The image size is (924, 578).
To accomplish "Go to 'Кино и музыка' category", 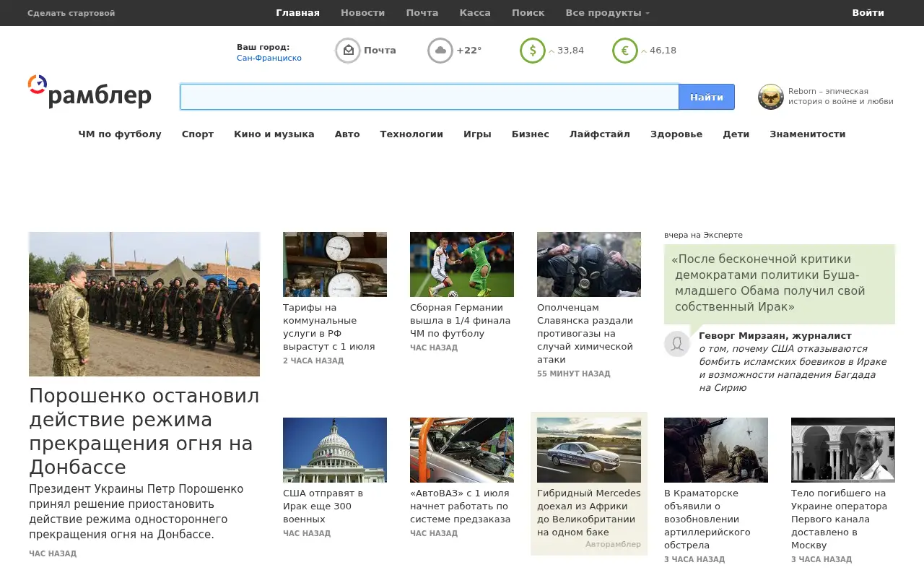I will (x=274, y=134).
